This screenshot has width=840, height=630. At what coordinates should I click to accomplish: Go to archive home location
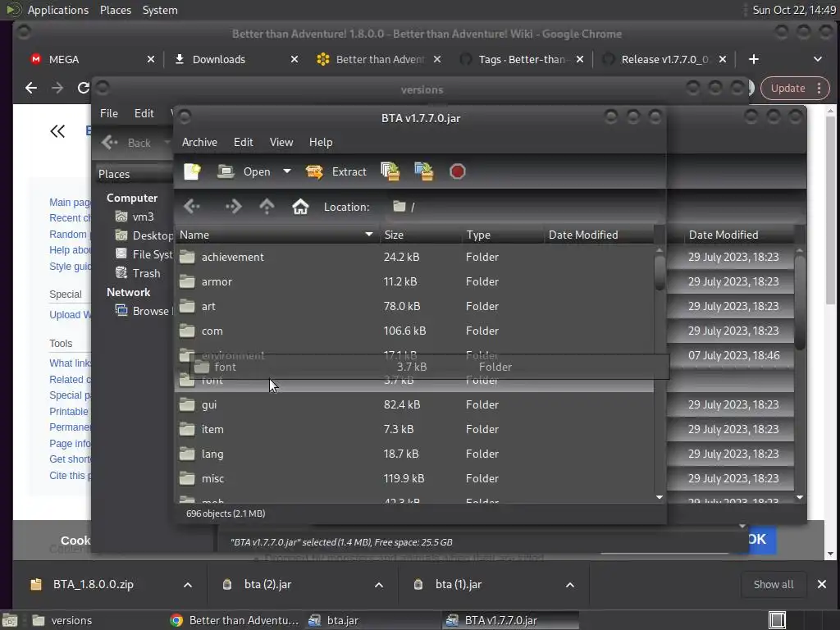coord(300,206)
